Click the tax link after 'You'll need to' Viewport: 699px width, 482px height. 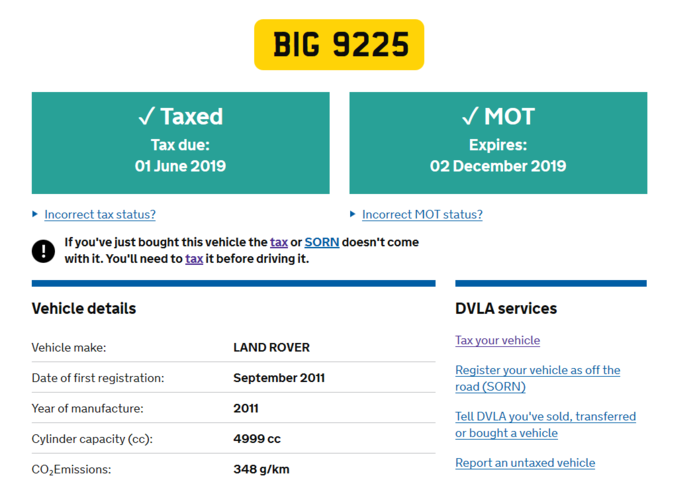tap(194, 259)
